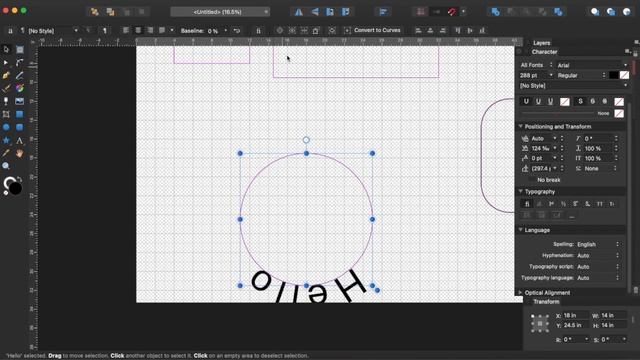Toggle the snapping magnet icon

tap(451, 12)
